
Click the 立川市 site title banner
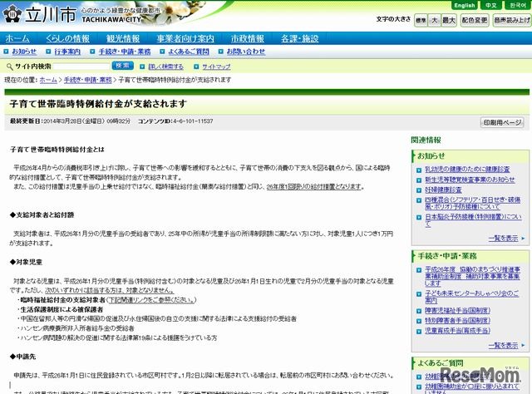pyautogui.click(x=51, y=15)
